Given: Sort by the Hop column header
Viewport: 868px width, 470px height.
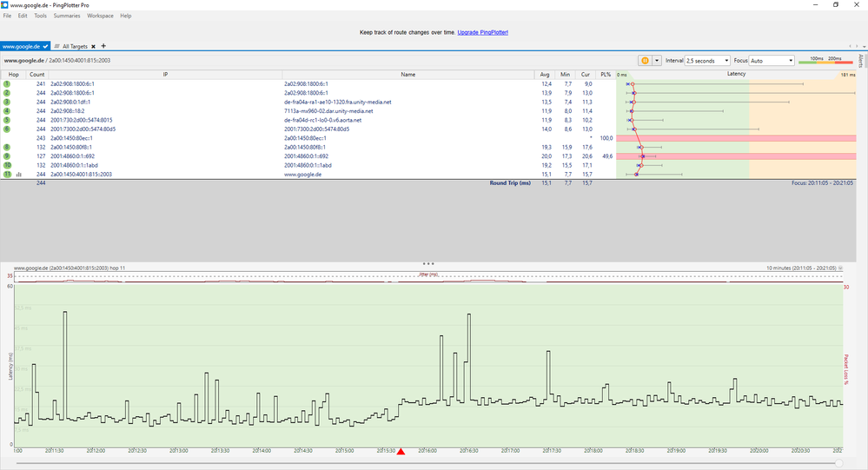Looking at the screenshot, I should click(x=13, y=74).
